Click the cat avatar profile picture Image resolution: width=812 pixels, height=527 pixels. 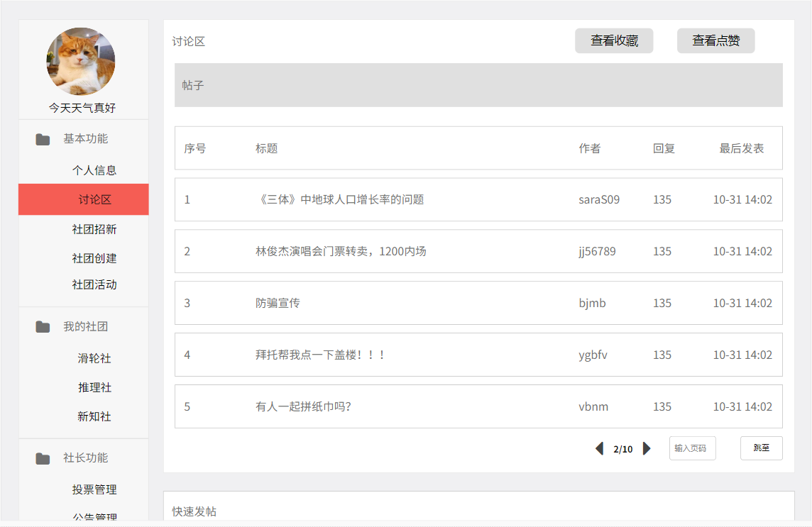pos(81,61)
